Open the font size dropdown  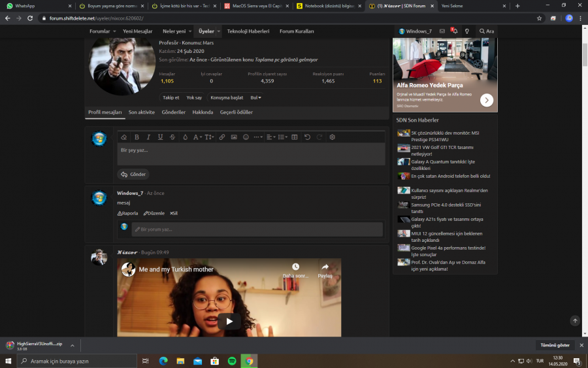tap(209, 137)
